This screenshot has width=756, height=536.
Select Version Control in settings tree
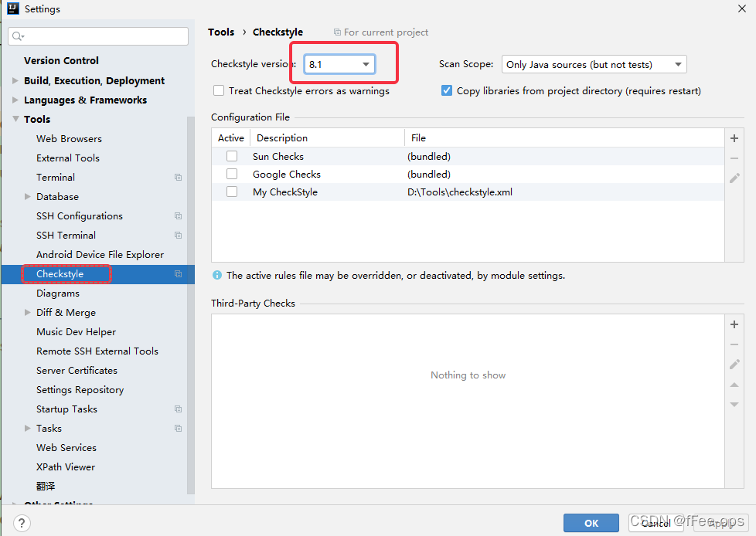pyautogui.click(x=61, y=61)
